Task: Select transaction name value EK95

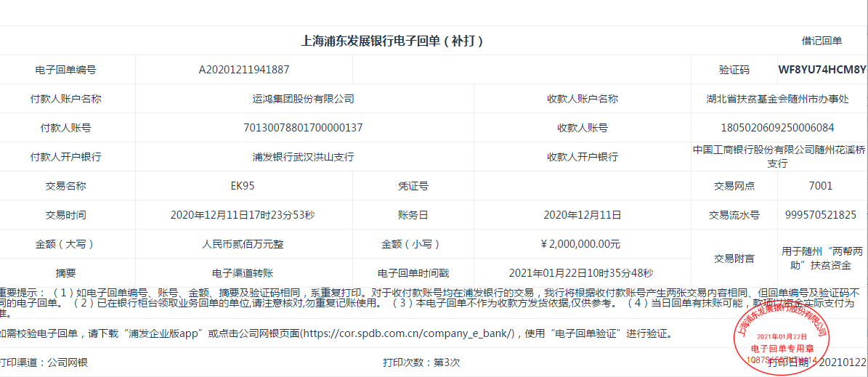Action: [243, 186]
